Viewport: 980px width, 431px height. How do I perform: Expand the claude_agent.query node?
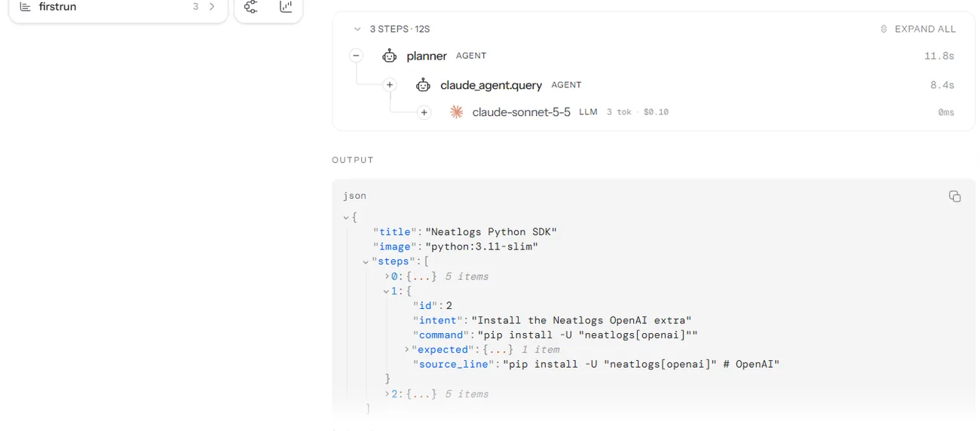tap(390, 85)
